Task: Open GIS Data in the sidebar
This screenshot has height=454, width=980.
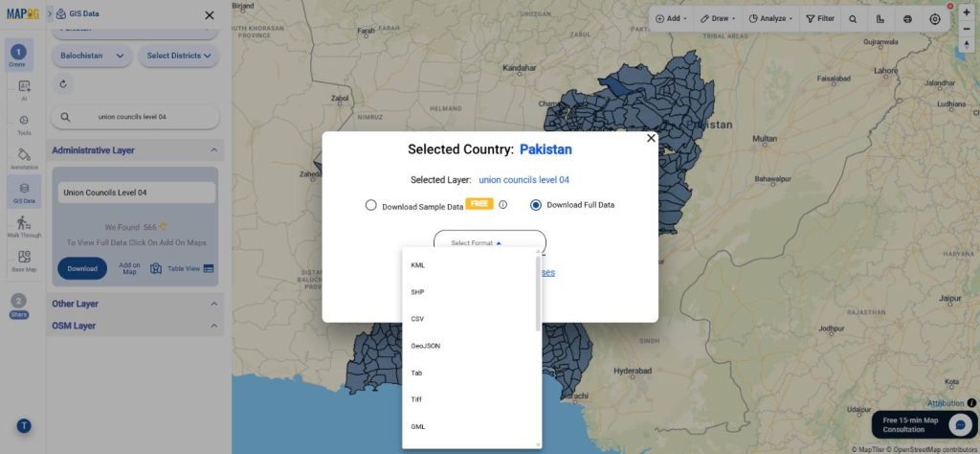Action: (24, 193)
